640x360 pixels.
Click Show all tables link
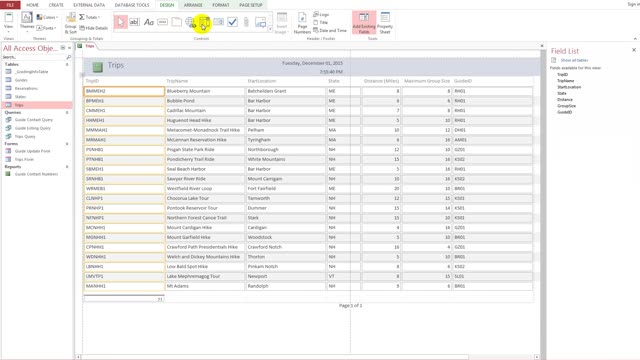click(574, 60)
